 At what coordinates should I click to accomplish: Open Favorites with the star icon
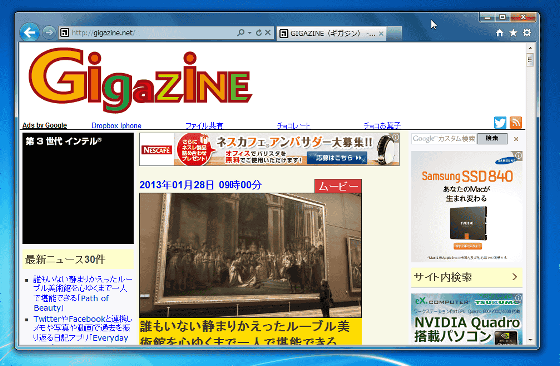[x=513, y=33]
